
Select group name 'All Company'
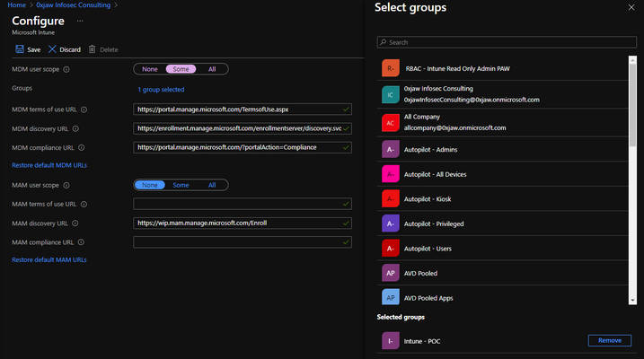[x=422, y=117]
